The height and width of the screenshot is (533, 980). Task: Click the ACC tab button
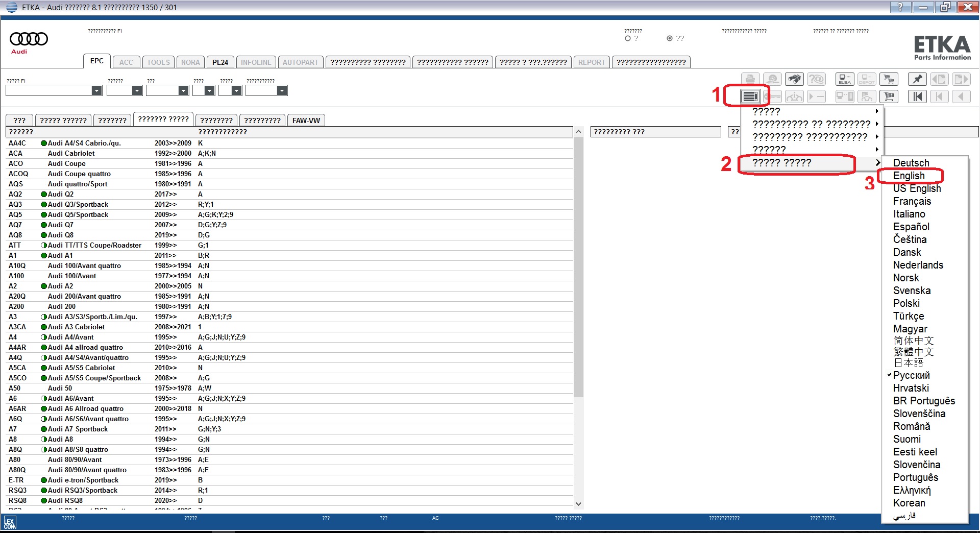coord(126,62)
